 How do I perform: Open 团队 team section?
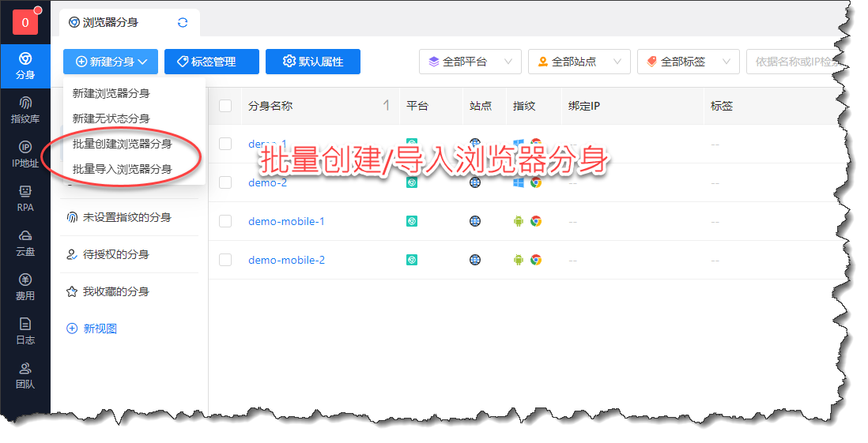click(x=25, y=376)
